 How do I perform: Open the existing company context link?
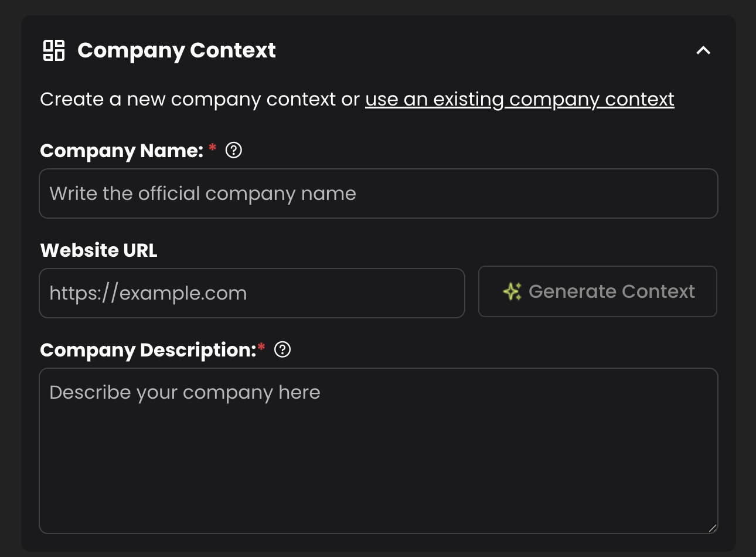(x=519, y=100)
